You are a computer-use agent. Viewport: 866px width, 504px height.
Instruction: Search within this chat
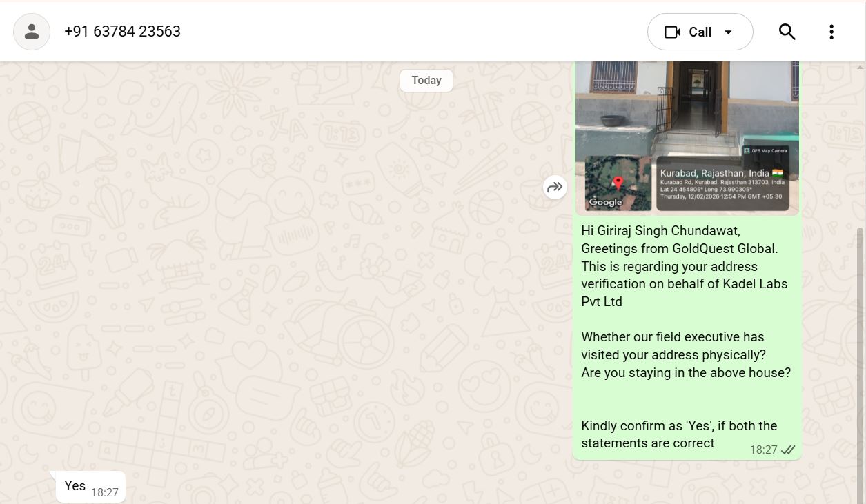(787, 32)
